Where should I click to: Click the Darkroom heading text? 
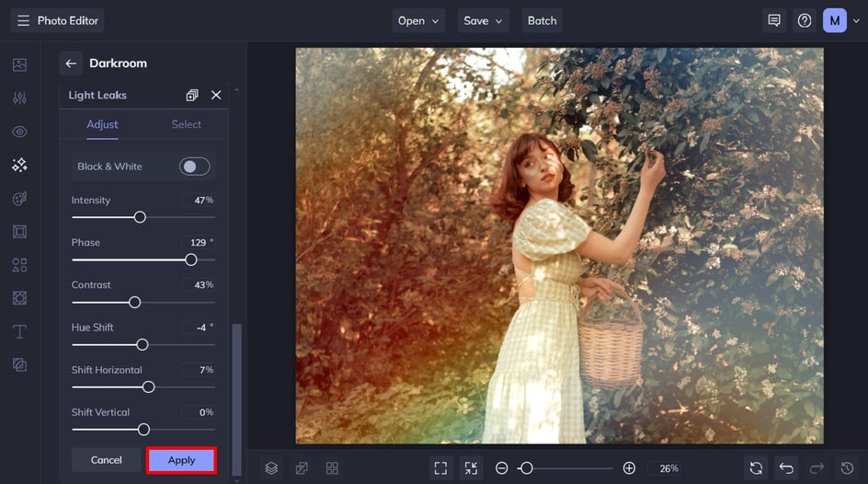pos(119,63)
